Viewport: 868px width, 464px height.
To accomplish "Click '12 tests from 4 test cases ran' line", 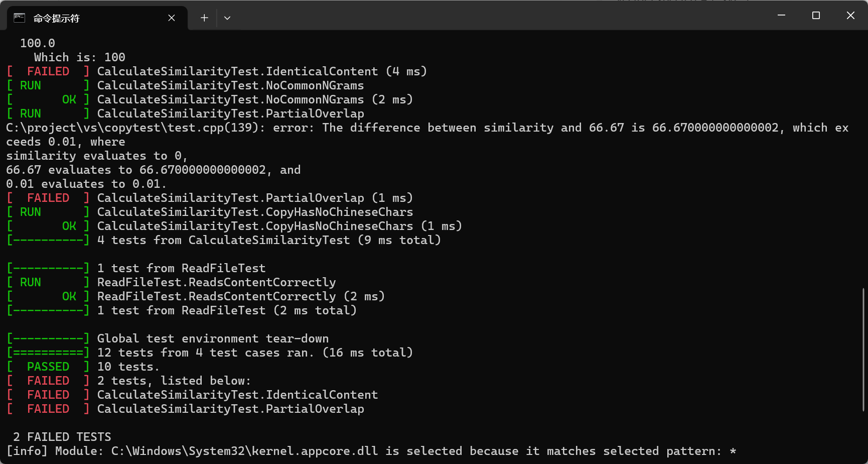I will coord(210,353).
